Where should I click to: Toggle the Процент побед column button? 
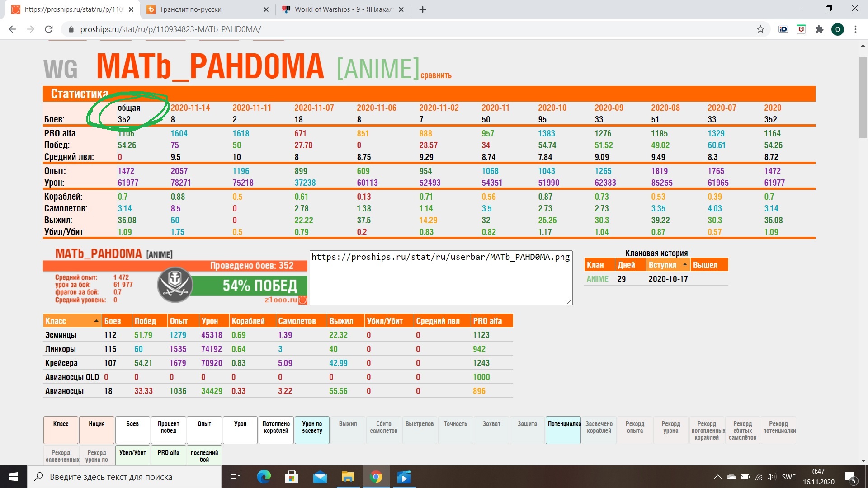[x=169, y=430]
